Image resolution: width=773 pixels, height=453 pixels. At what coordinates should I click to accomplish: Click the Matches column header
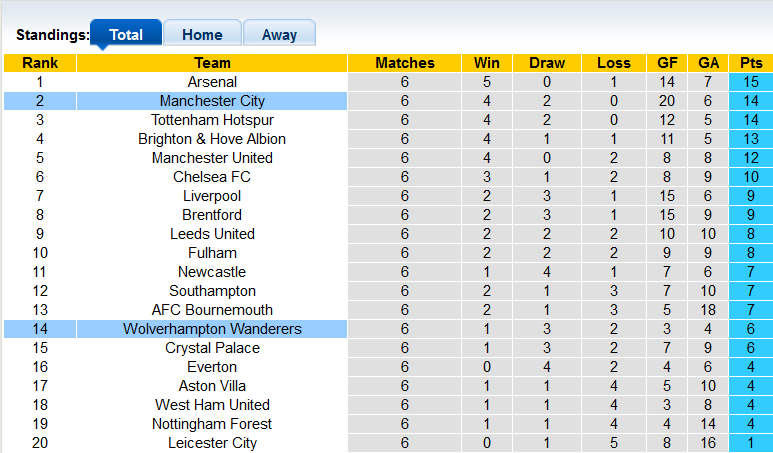tap(405, 63)
